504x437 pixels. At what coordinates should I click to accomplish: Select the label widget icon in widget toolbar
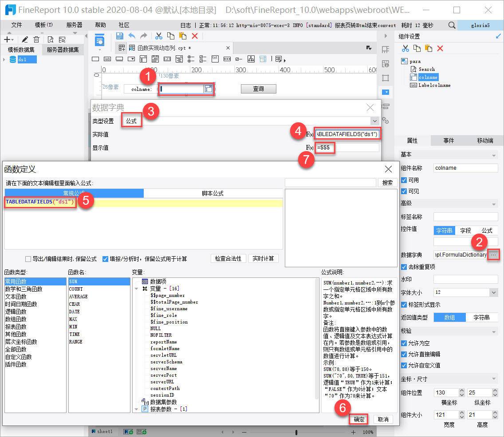click(107, 59)
